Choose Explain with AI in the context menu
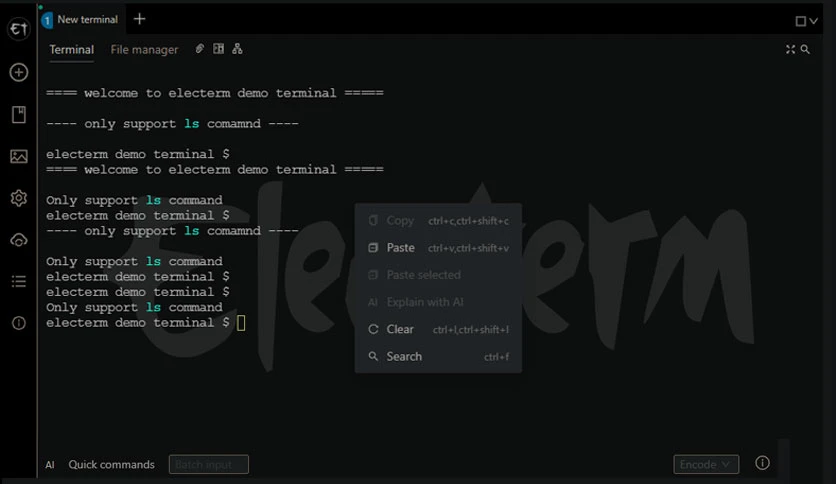This screenshot has width=836, height=484. tap(438, 302)
